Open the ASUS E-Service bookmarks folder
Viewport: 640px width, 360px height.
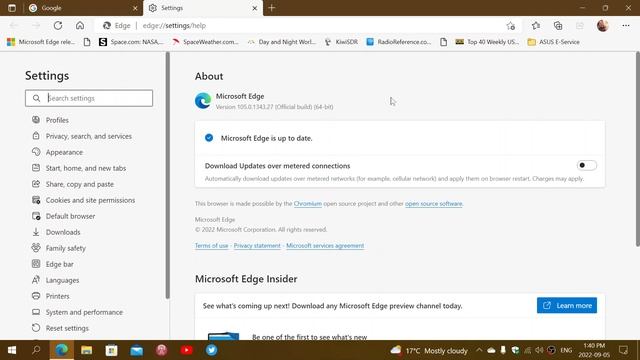tap(554, 42)
